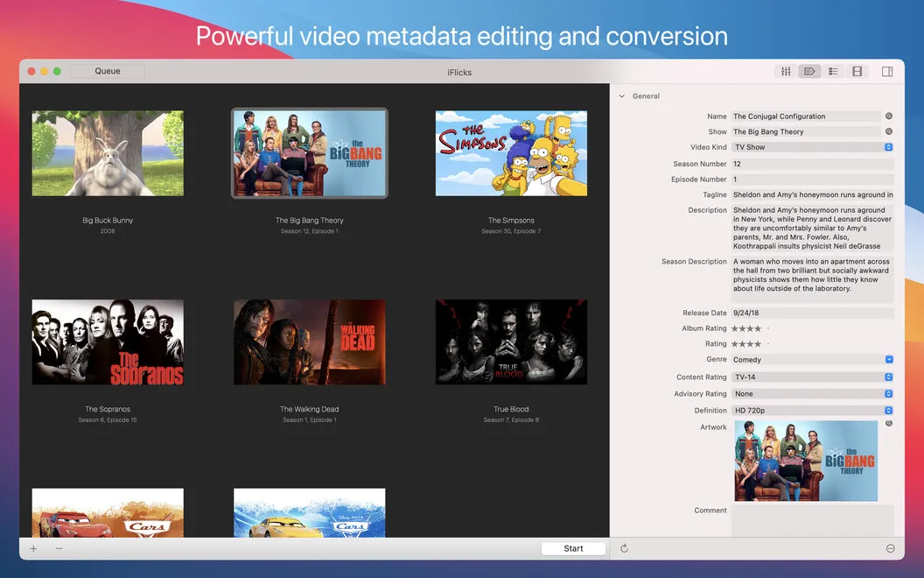This screenshot has width=924, height=578.
Task: Click the Name field The Conjugal Configuration
Action: coord(806,116)
